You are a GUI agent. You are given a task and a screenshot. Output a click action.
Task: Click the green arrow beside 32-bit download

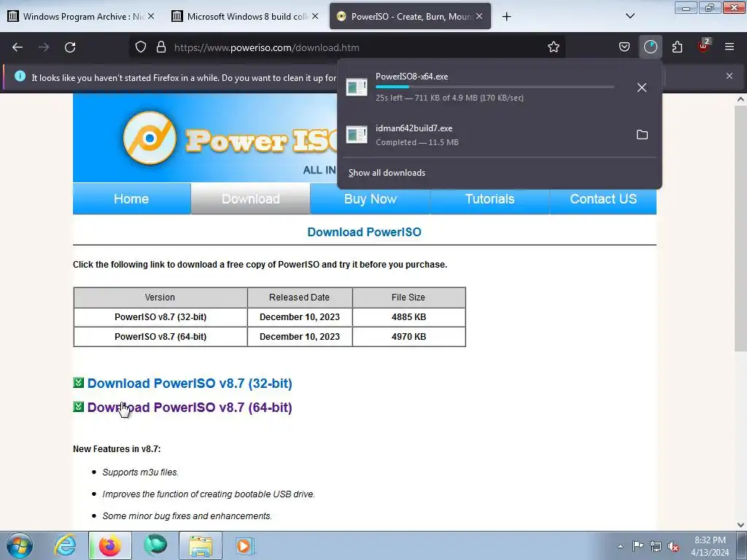tap(79, 382)
